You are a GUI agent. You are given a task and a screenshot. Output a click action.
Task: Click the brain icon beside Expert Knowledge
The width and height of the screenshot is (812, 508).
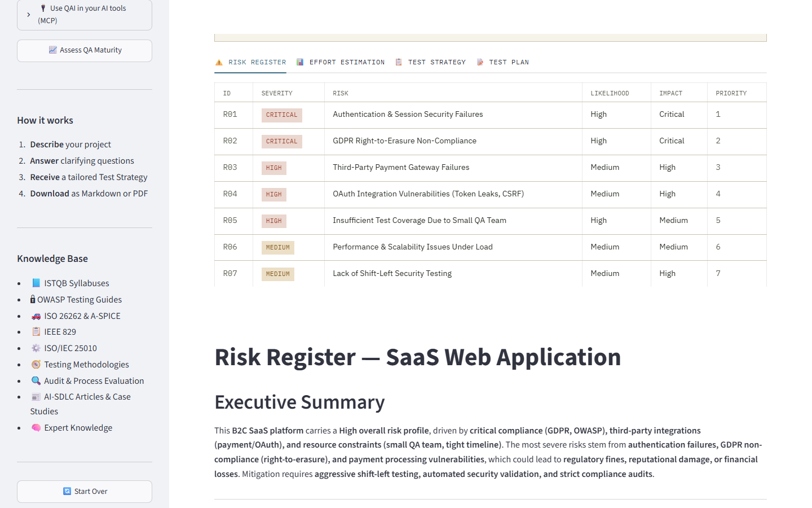pos(36,428)
